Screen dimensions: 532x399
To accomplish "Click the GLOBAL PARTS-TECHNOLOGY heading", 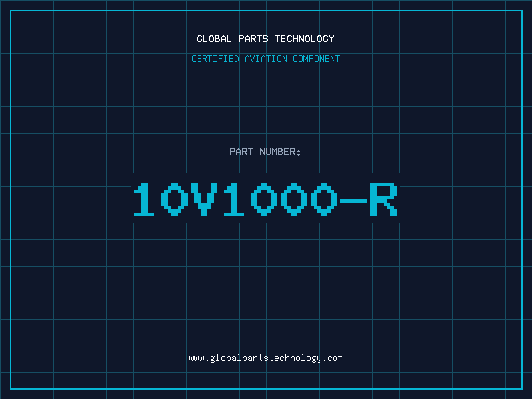I will point(265,39).
